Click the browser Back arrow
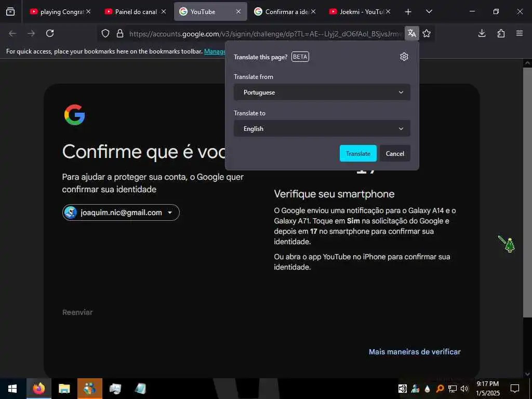532x399 pixels. (x=12, y=33)
